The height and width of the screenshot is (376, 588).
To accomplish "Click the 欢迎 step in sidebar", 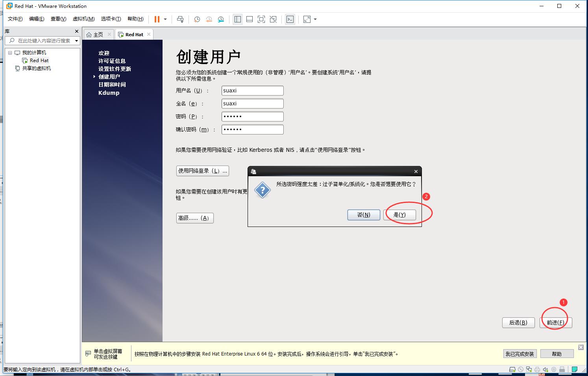I will pyautogui.click(x=104, y=53).
